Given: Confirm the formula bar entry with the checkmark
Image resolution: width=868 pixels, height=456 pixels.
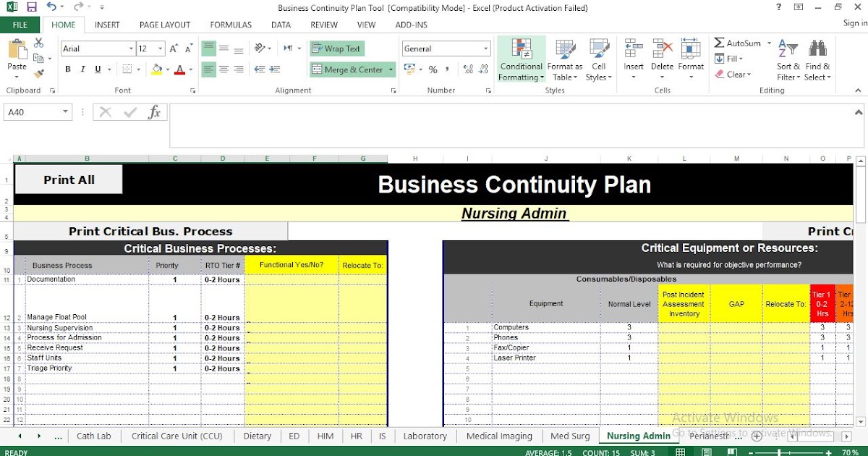Looking at the screenshot, I should click(x=130, y=112).
